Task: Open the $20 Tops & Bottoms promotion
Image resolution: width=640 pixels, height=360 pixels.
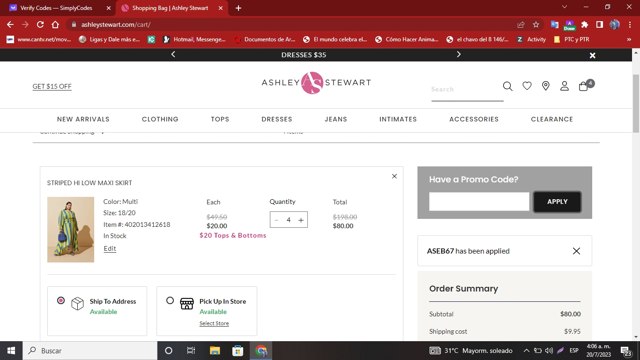Action: (233, 236)
